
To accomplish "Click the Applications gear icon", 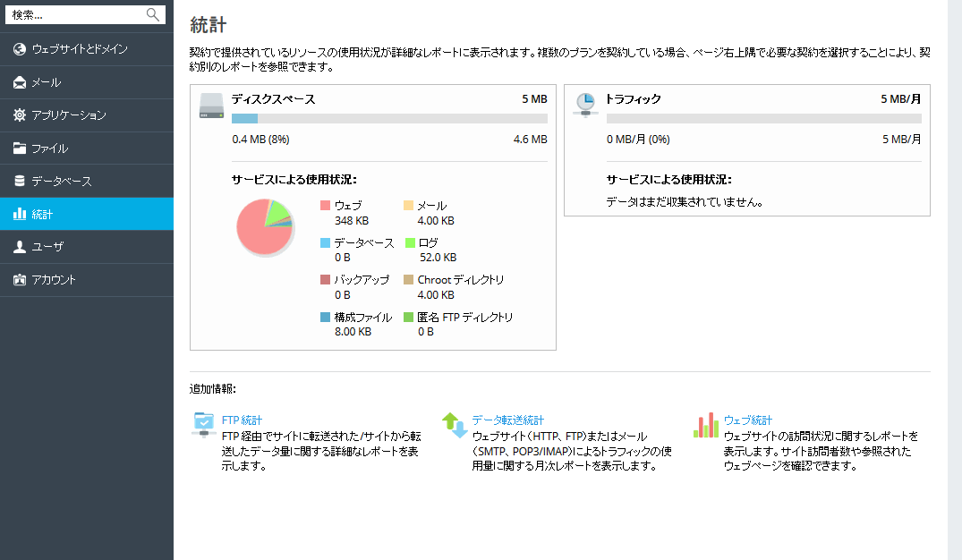I will (x=20, y=115).
